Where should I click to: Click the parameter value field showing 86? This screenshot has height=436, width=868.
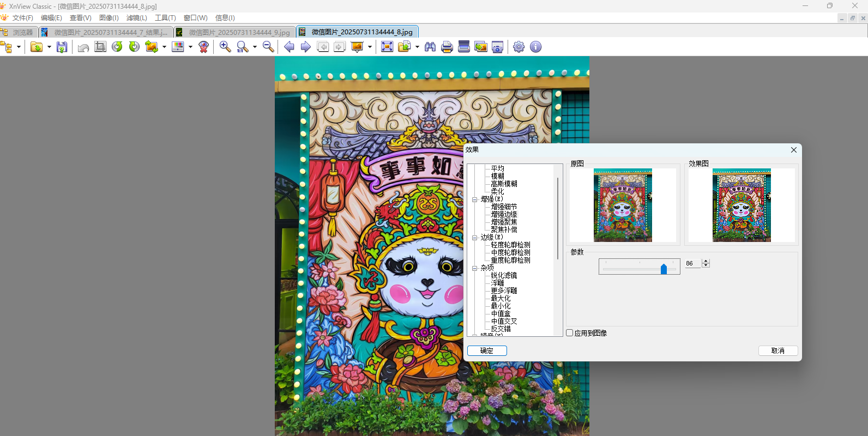tap(692, 263)
